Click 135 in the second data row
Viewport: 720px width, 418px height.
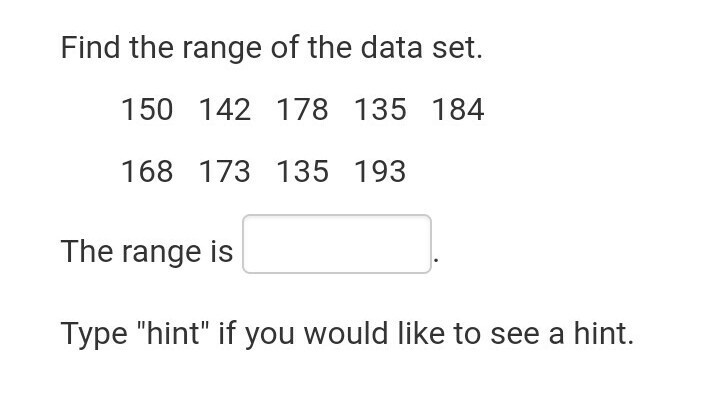point(302,171)
